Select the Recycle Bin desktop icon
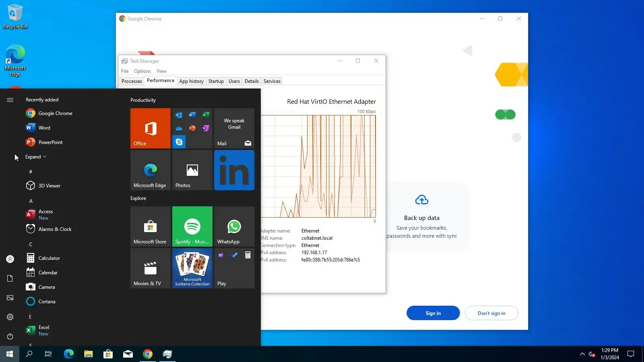Screen dimensions: 644x362 pos(15,16)
